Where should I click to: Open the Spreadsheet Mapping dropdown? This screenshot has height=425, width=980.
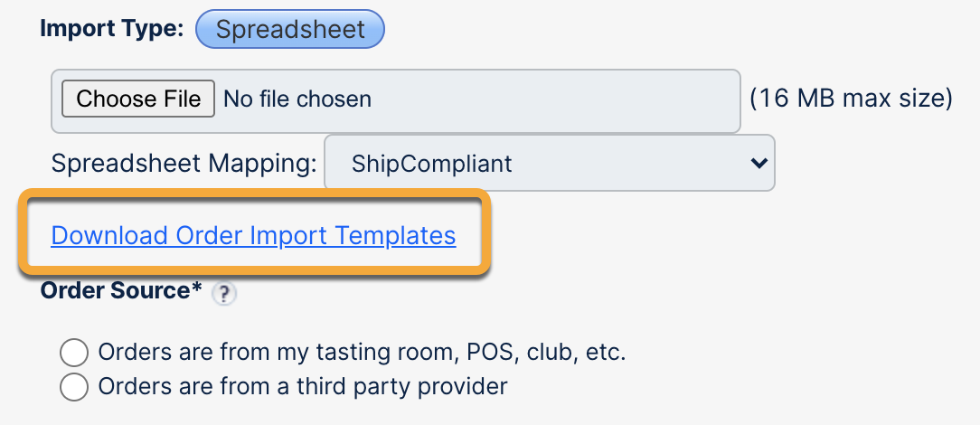coord(549,164)
